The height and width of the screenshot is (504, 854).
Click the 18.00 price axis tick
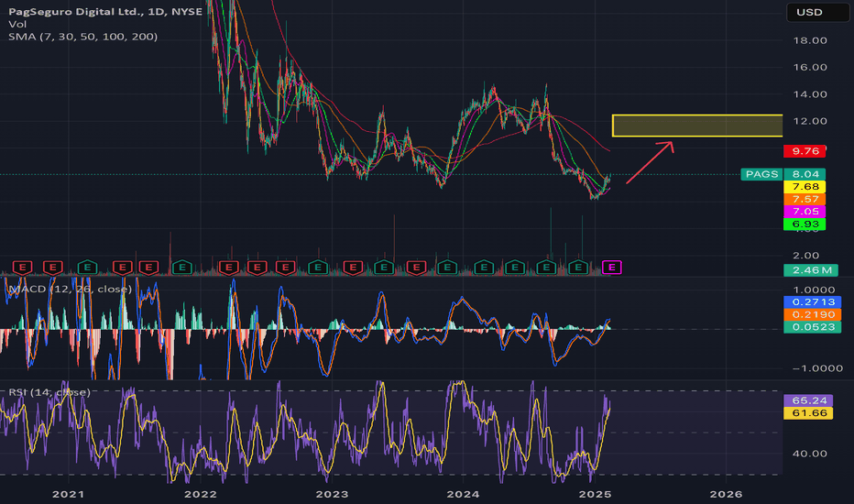[x=810, y=40]
